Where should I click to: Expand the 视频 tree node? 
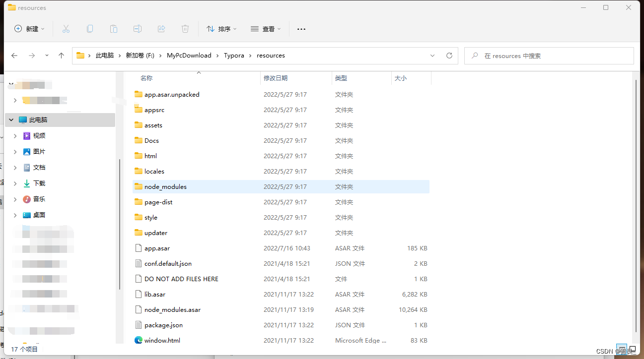click(15, 135)
